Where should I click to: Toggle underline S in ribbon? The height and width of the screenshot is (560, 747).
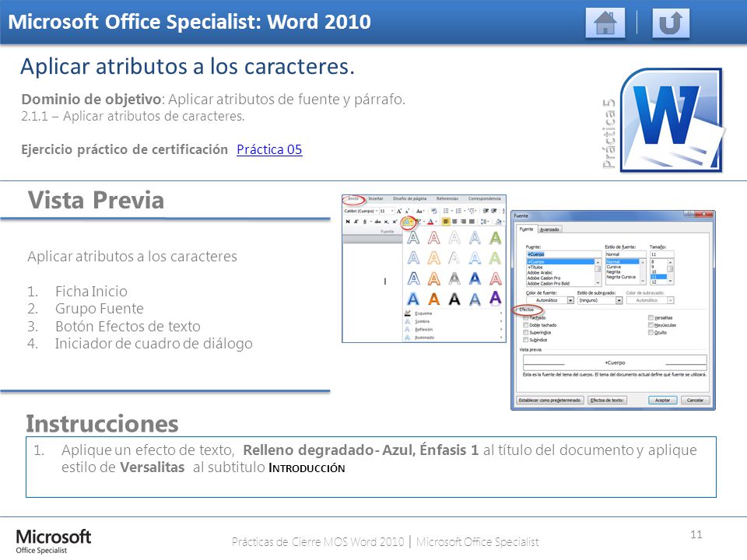point(365,222)
